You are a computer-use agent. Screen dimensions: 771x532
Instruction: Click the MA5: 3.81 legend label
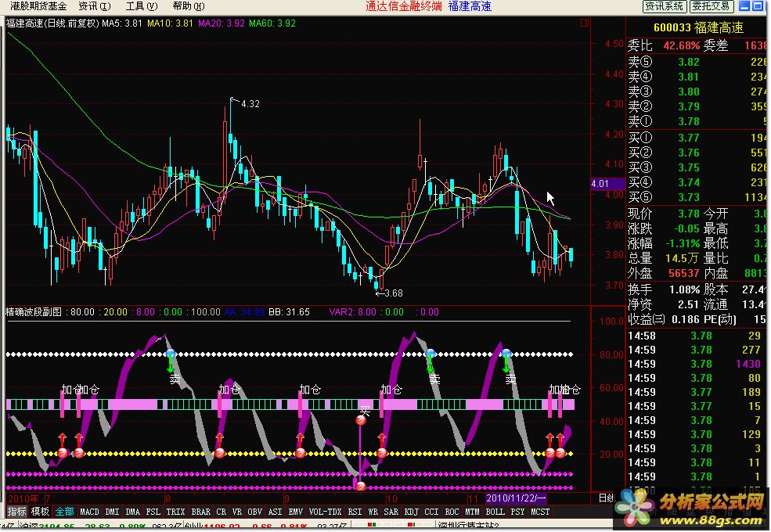[x=122, y=23]
